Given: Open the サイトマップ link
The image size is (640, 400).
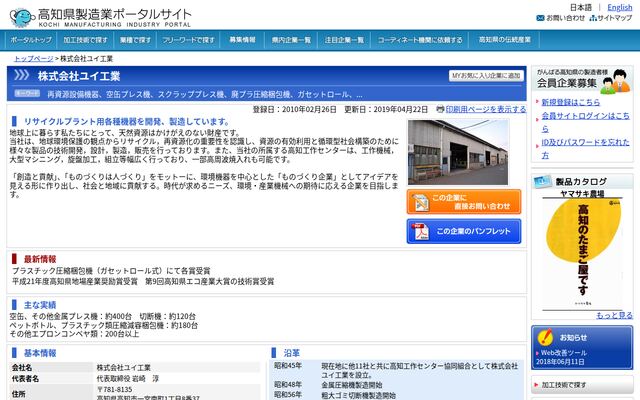Looking at the screenshot, I should 615,18.
